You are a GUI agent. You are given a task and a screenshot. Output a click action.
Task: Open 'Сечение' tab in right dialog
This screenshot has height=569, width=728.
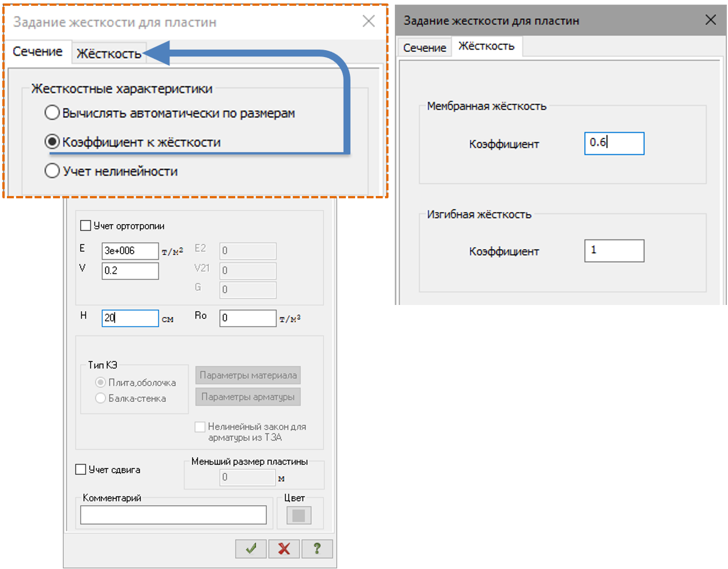click(424, 48)
